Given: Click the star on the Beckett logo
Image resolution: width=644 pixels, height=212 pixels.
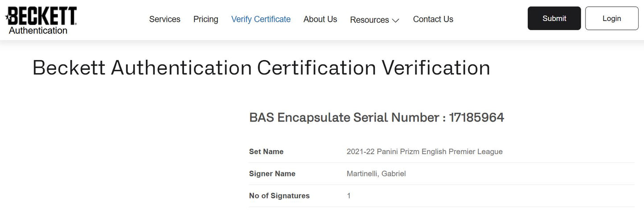Looking at the screenshot, I should coord(7,18).
